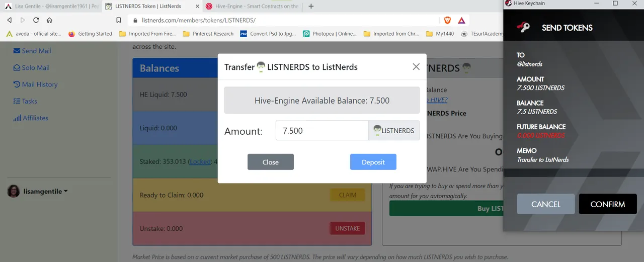Click the Hive Keychain key logo

524,28
